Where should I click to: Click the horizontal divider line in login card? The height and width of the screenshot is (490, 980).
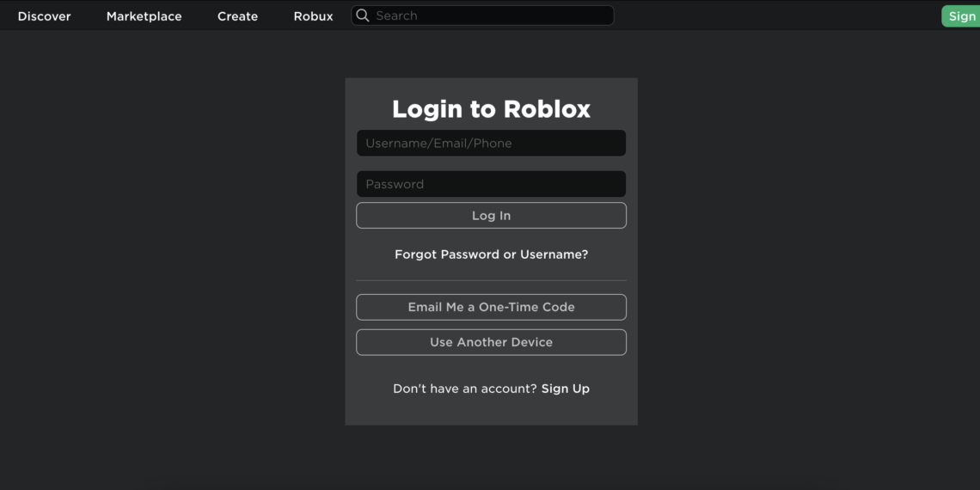point(491,280)
